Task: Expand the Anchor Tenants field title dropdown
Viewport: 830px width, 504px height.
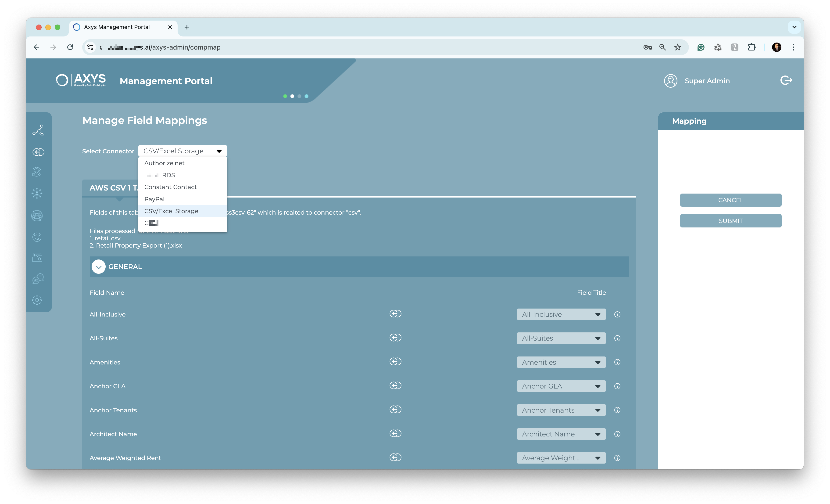Action: [561, 410]
